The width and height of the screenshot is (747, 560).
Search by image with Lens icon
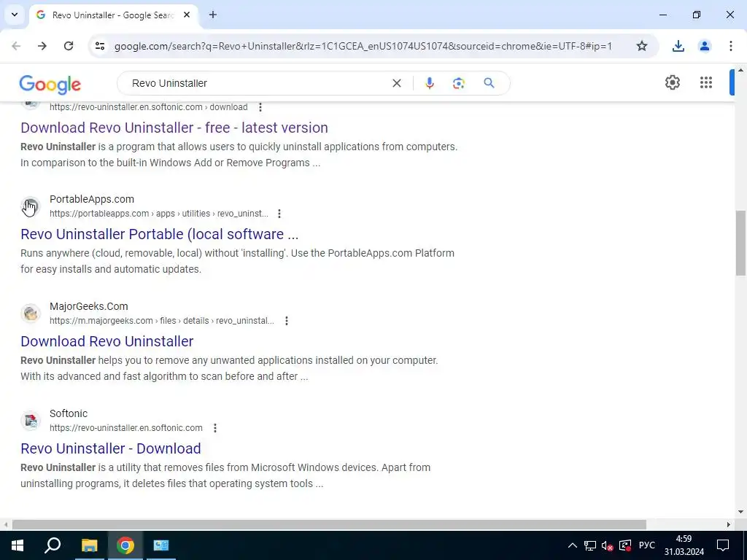click(458, 83)
